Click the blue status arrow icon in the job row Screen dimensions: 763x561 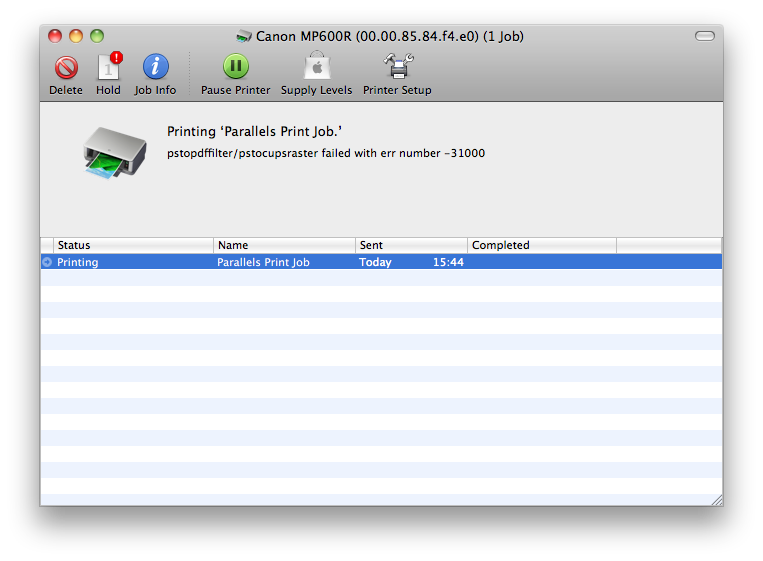pos(47,262)
